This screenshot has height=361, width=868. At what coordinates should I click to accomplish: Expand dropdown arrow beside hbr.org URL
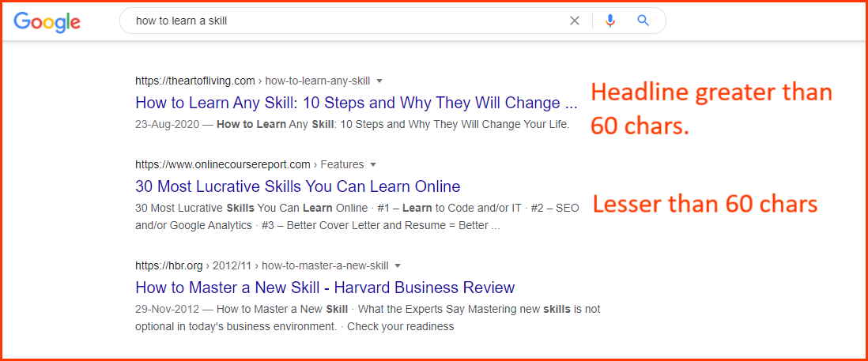tap(398, 265)
